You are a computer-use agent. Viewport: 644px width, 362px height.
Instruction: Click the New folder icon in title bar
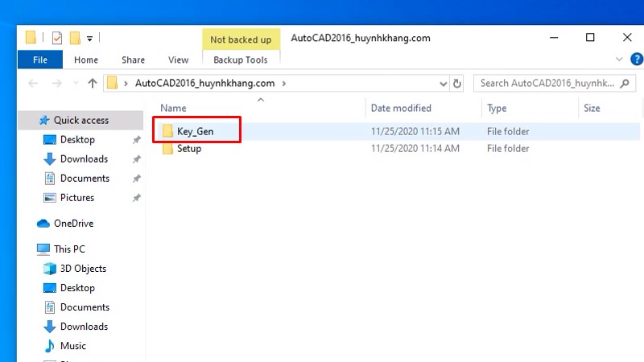point(75,38)
